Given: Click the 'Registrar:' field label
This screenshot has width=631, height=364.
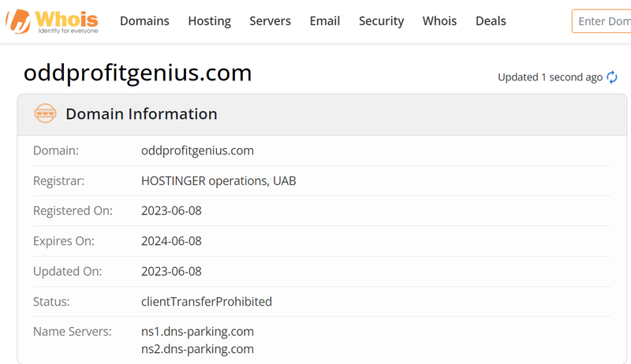Looking at the screenshot, I should [x=58, y=181].
